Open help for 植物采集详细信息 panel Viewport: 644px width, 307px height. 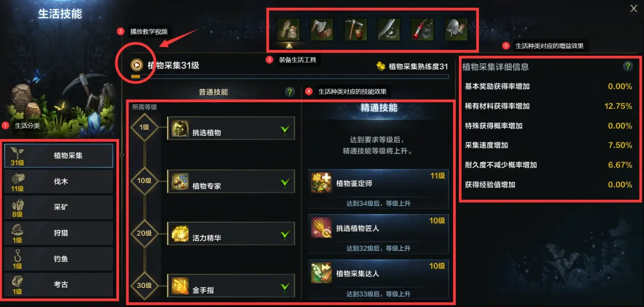click(x=628, y=66)
